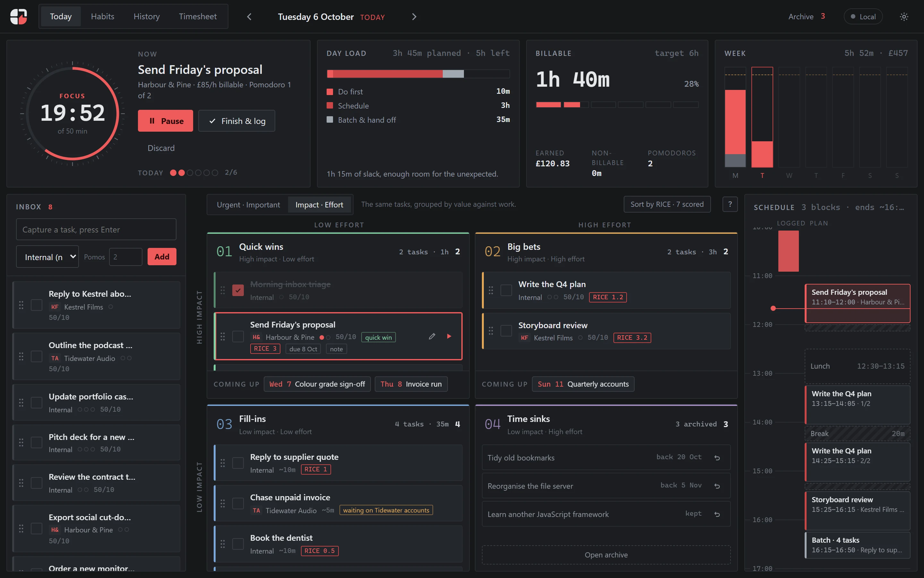Open the Timesheet tab
This screenshot has height=578, width=924.
(197, 16)
